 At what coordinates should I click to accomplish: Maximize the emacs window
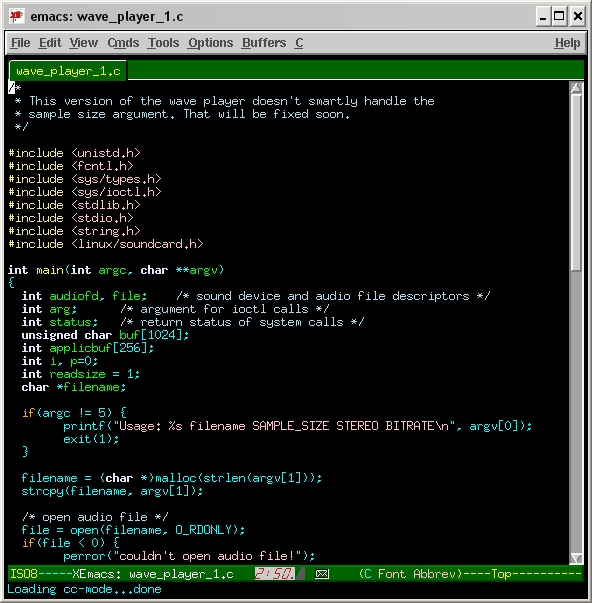coord(559,17)
